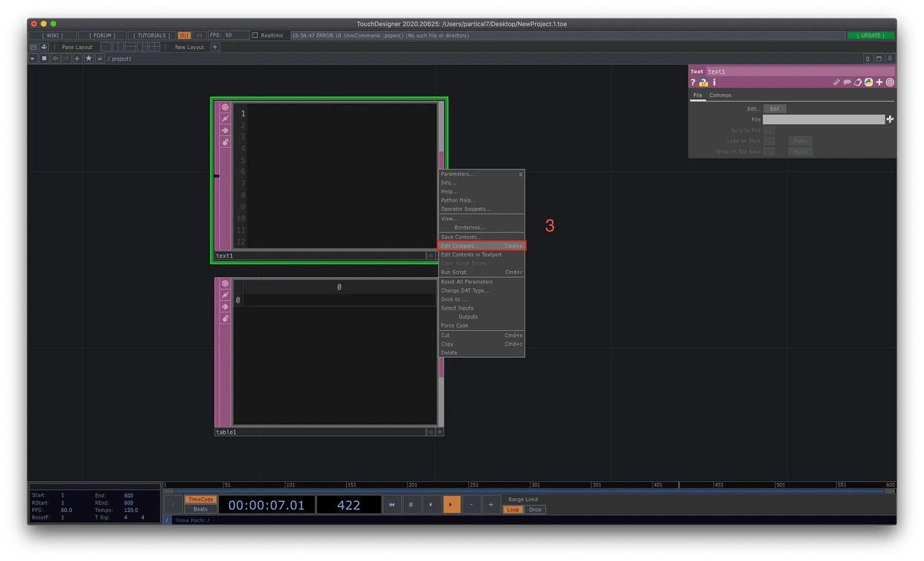Add a new layout with the plus button

(215, 47)
